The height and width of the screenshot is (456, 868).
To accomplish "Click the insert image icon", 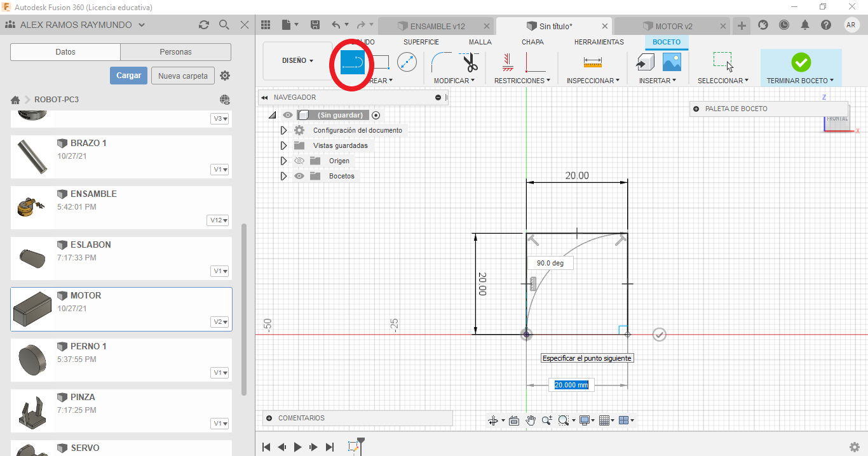I will click(672, 62).
